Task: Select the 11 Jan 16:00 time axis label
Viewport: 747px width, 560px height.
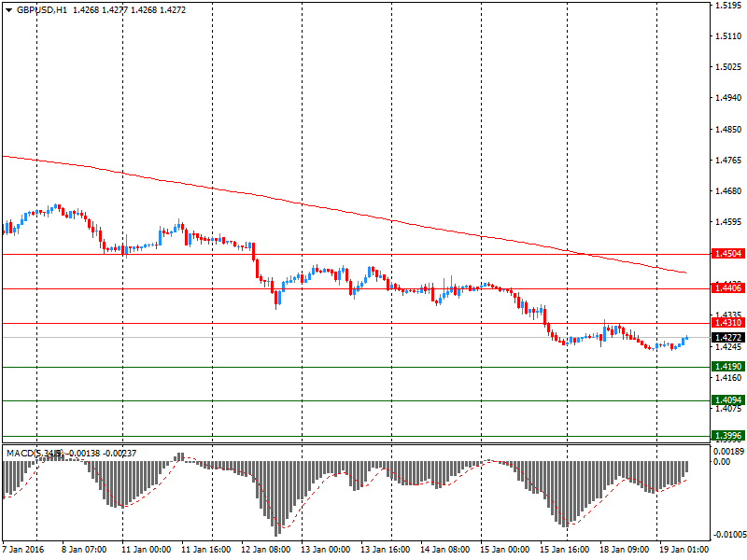Action: pyautogui.click(x=205, y=550)
